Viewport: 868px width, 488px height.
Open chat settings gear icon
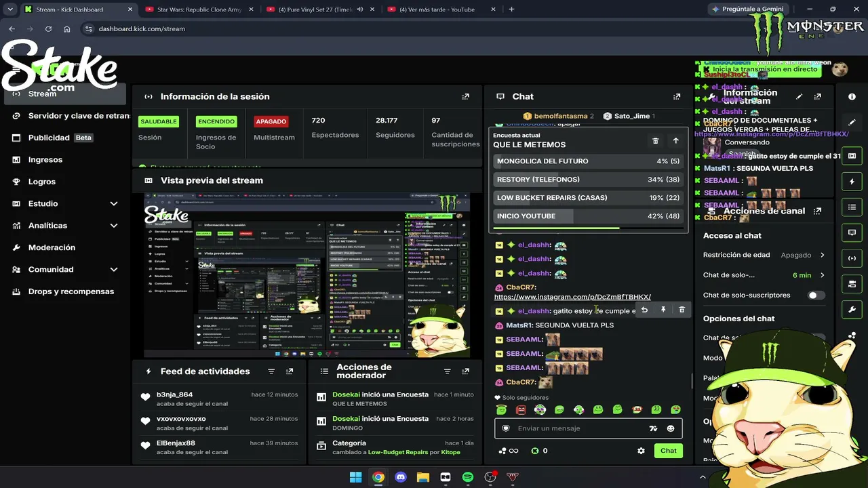click(x=641, y=451)
